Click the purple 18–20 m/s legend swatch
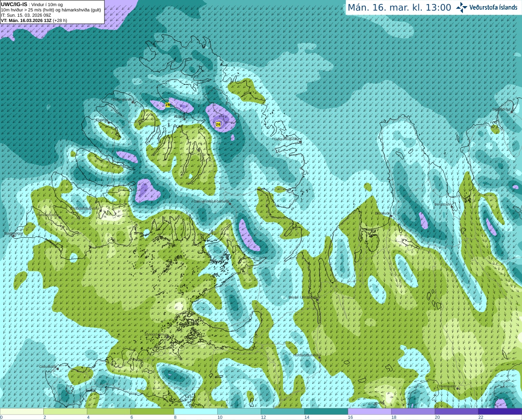Viewport: 522px width, 420px height. (x=413, y=411)
